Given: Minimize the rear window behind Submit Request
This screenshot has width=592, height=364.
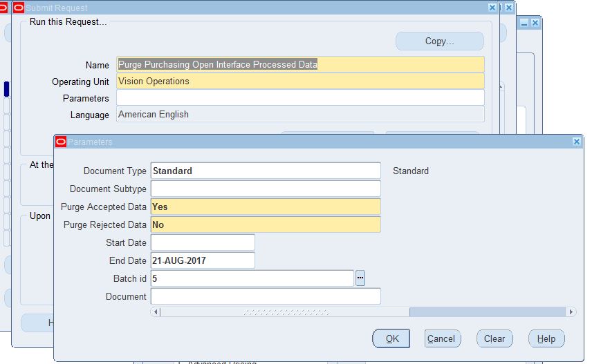Looking at the screenshot, I should (x=524, y=23).
